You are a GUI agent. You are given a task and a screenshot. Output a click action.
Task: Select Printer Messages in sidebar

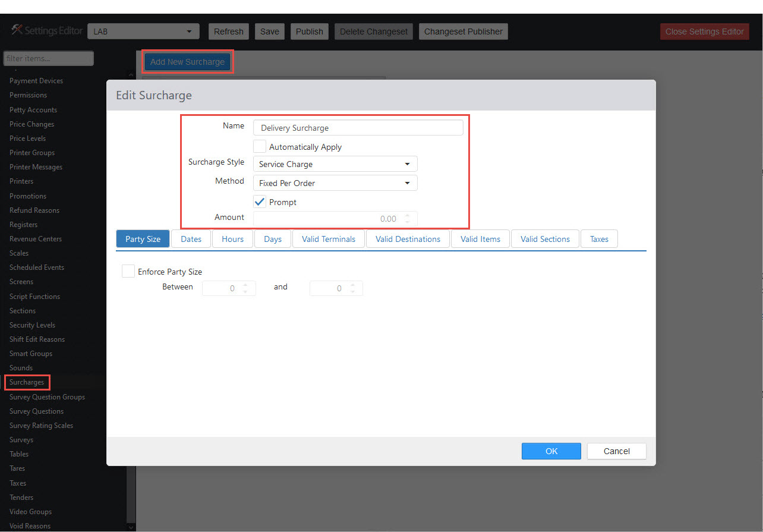36,167
